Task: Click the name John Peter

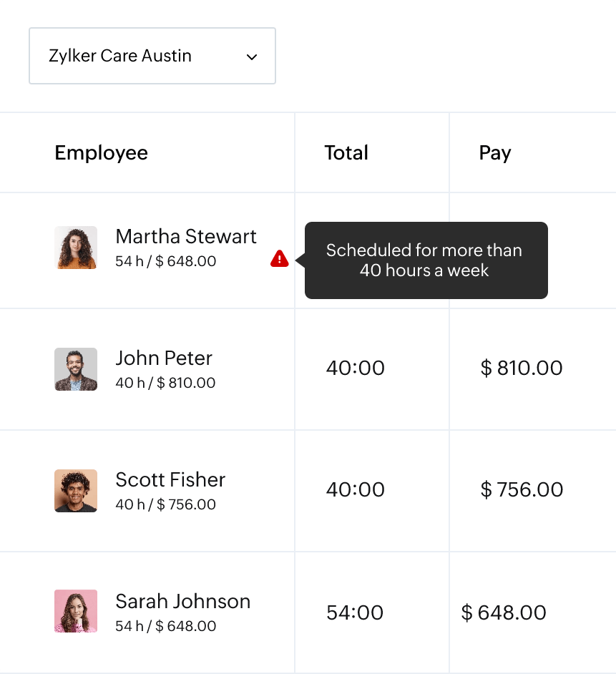Action: pyautogui.click(x=164, y=358)
